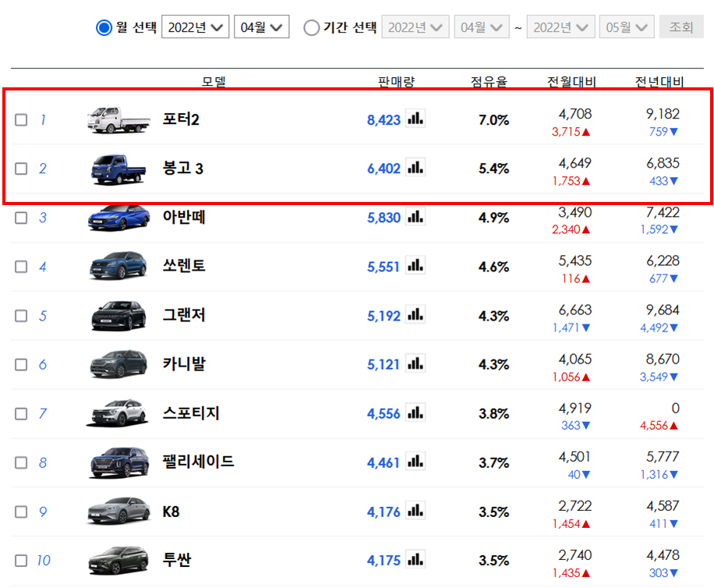This screenshot has height=588, width=714.
Task: Check the box for 그랜저
Action: 21,316
